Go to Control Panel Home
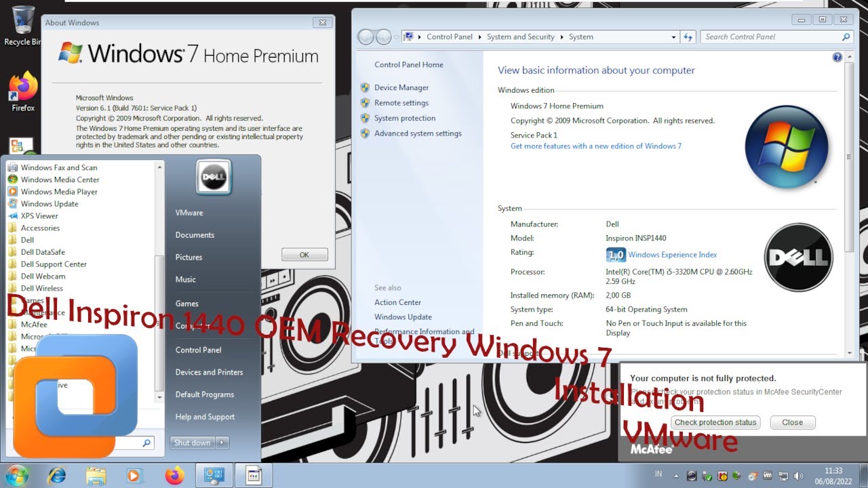 click(409, 65)
